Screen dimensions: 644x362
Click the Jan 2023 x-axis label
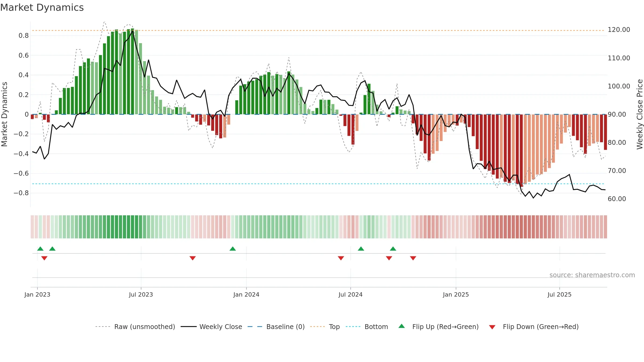(x=37, y=294)
